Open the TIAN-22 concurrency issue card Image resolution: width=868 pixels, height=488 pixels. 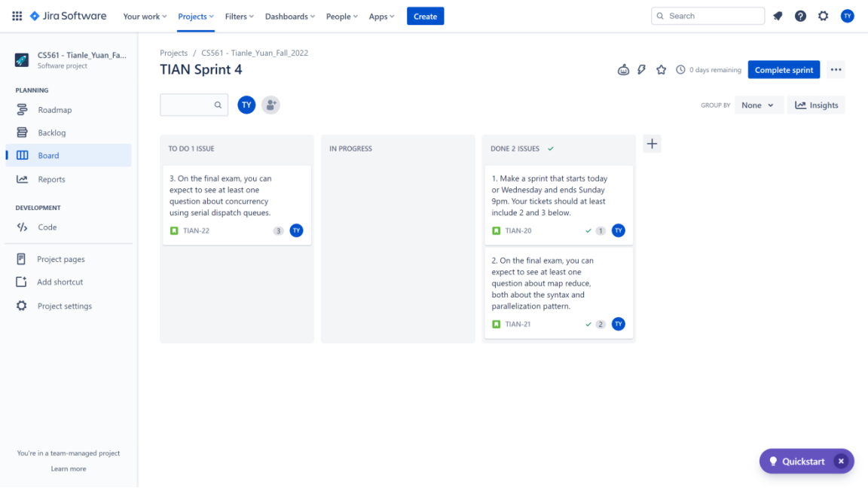click(237, 205)
